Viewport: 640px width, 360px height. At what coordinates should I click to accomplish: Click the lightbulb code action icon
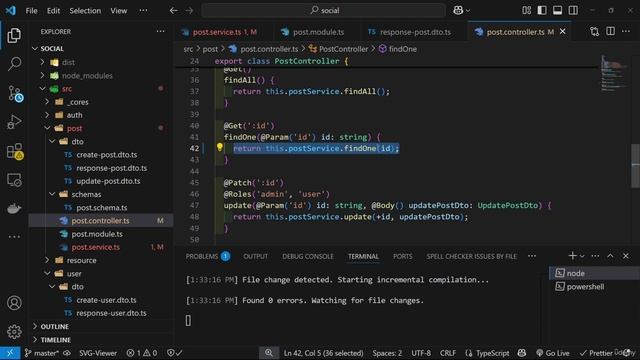220,147
